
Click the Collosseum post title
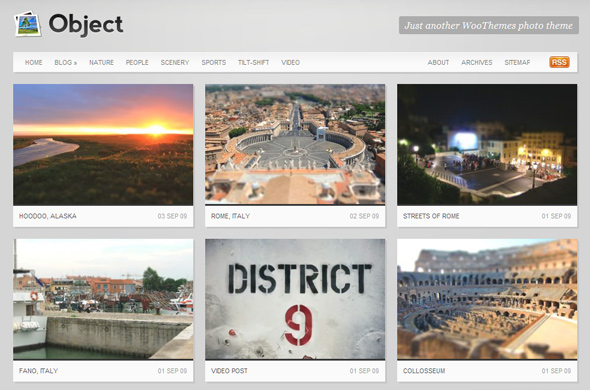click(x=424, y=371)
